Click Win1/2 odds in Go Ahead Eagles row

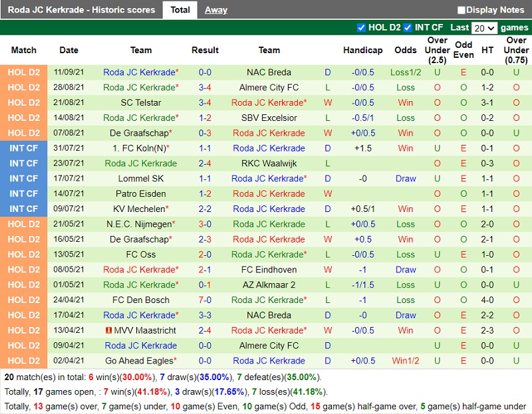coord(406,361)
